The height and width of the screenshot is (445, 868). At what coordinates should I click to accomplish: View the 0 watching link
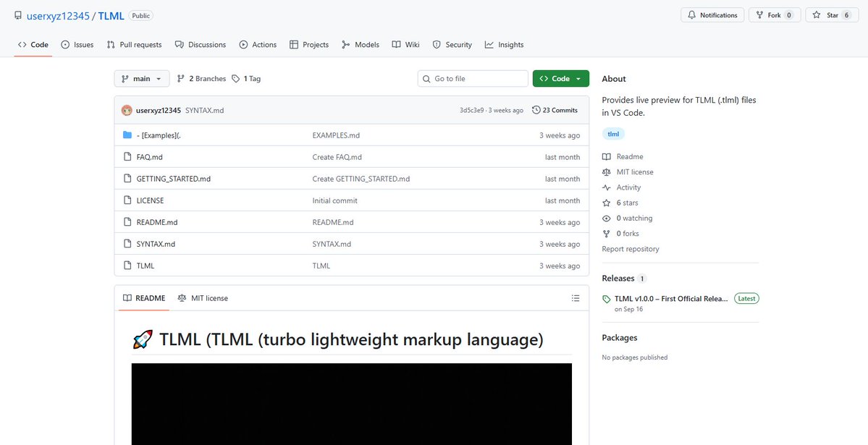coord(627,218)
